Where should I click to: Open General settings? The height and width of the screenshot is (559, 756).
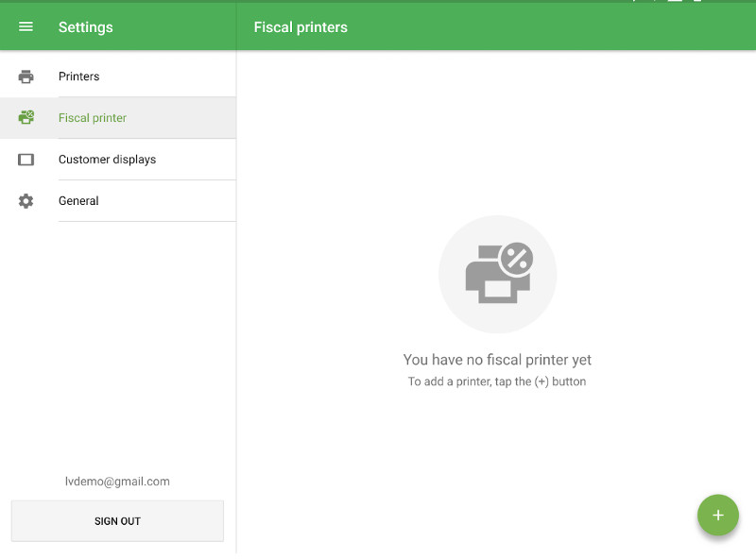point(118,201)
